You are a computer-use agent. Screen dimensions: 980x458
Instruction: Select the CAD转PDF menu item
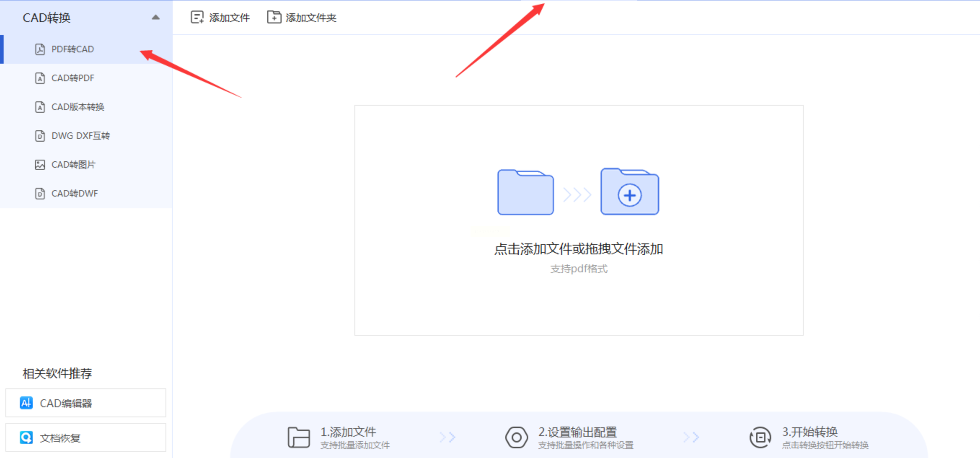(x=87, y=78)
